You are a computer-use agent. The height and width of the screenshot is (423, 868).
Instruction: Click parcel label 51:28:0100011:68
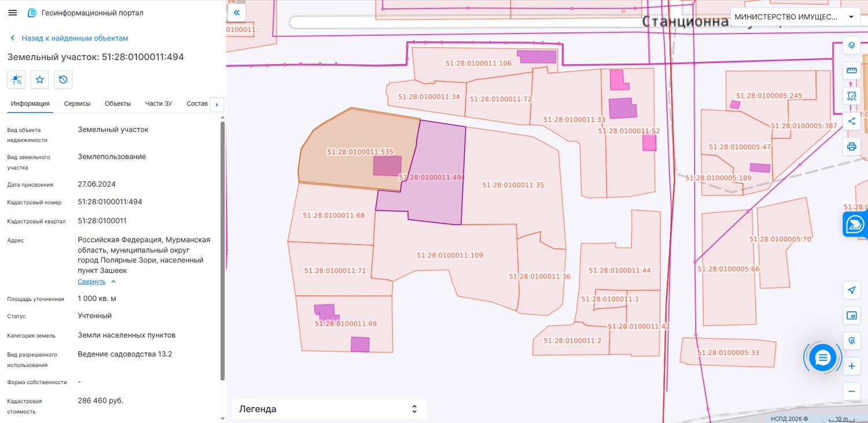tap(334, 215)
